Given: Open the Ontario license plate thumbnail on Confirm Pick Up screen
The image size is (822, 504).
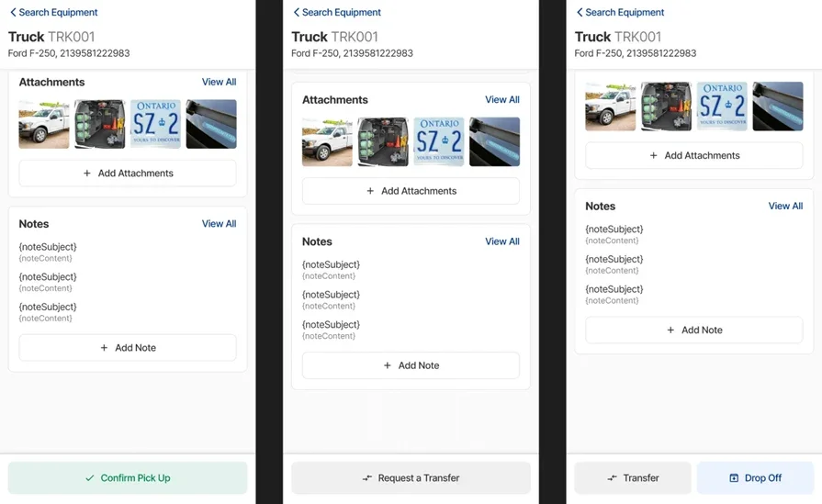Looking at the screenshot, I should point(155,125).
